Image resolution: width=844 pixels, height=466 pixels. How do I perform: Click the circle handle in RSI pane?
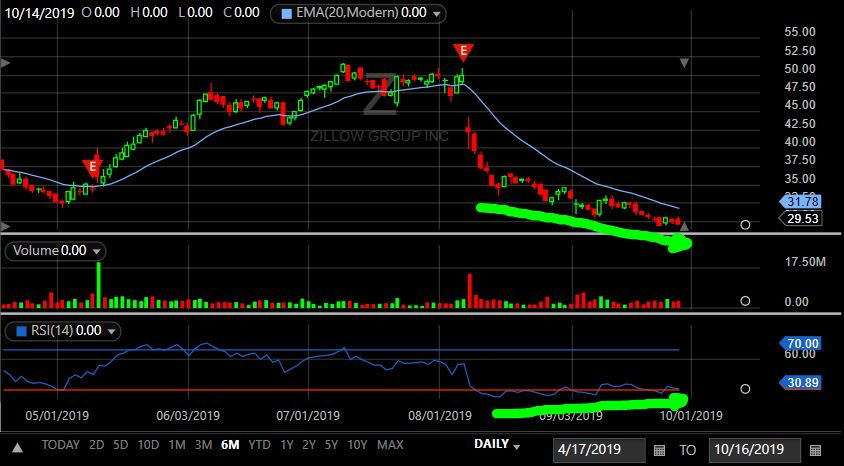(x=745, y=389)
